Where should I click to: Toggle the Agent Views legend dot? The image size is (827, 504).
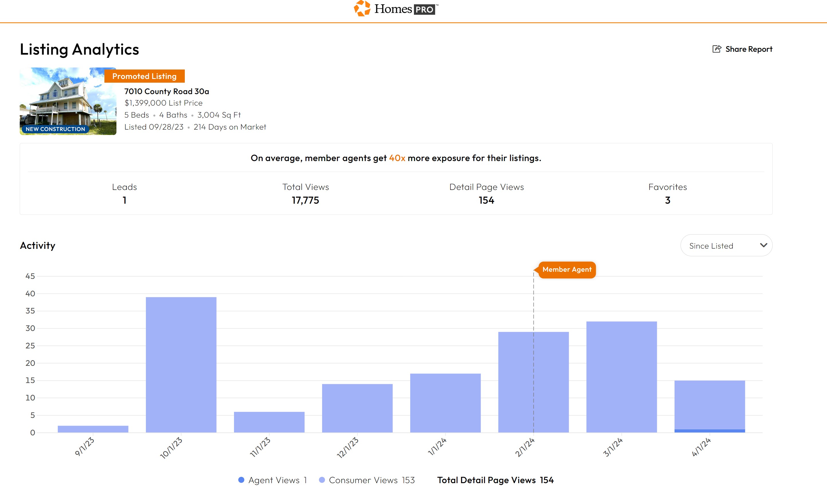pyautogui.click(x=241, y=480)
